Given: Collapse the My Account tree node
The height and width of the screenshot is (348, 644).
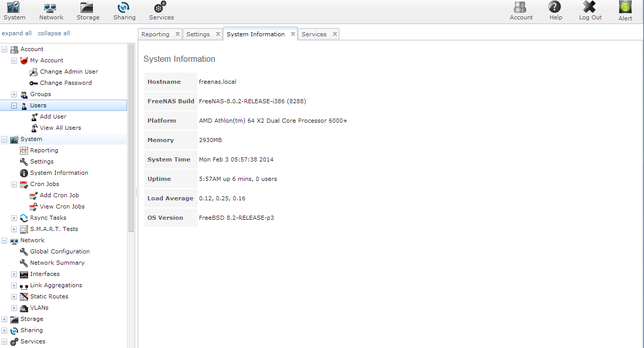Looking at the screenshot, I should [14, 60].
